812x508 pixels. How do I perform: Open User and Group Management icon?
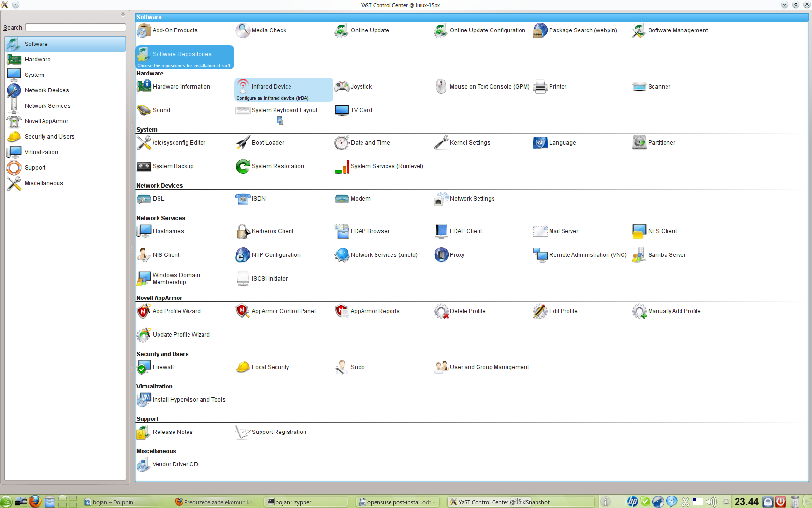[x=441, y=367]
